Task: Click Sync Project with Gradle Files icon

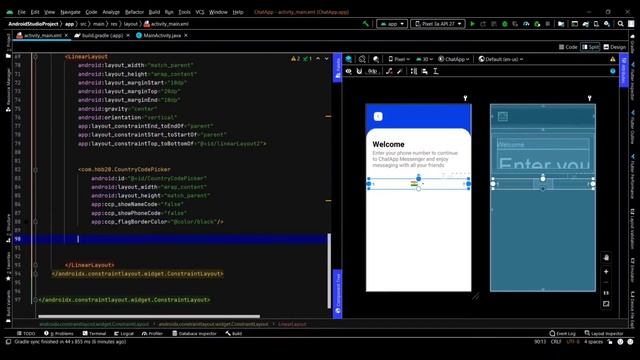Action: click(x=585, y=24)
